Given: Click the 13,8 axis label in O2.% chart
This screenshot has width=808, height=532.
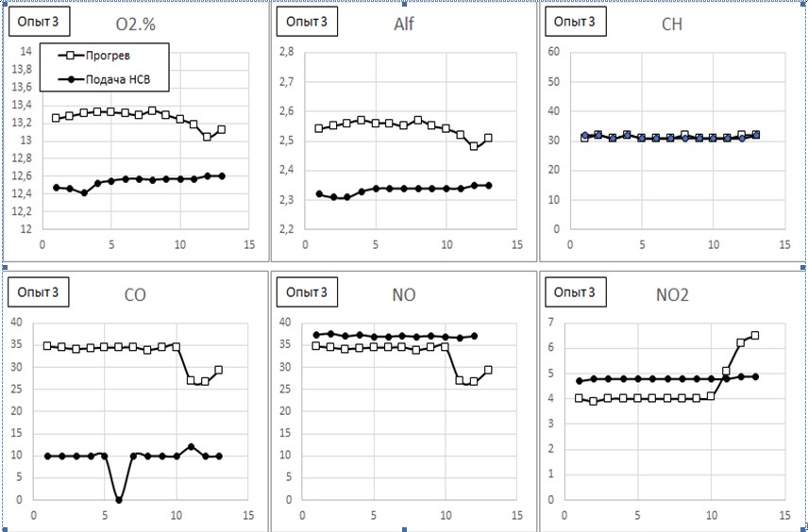Looking at the screenshot, I should tap(22, 69).
